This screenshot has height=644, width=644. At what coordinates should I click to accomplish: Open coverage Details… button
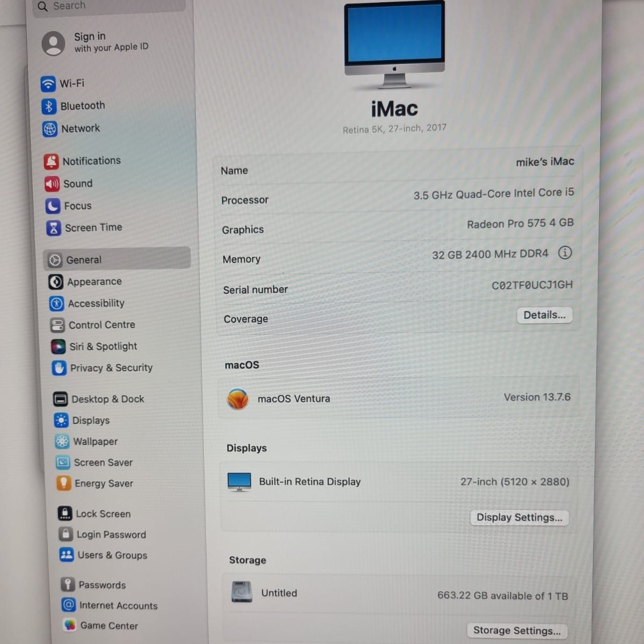pos(544,315)
